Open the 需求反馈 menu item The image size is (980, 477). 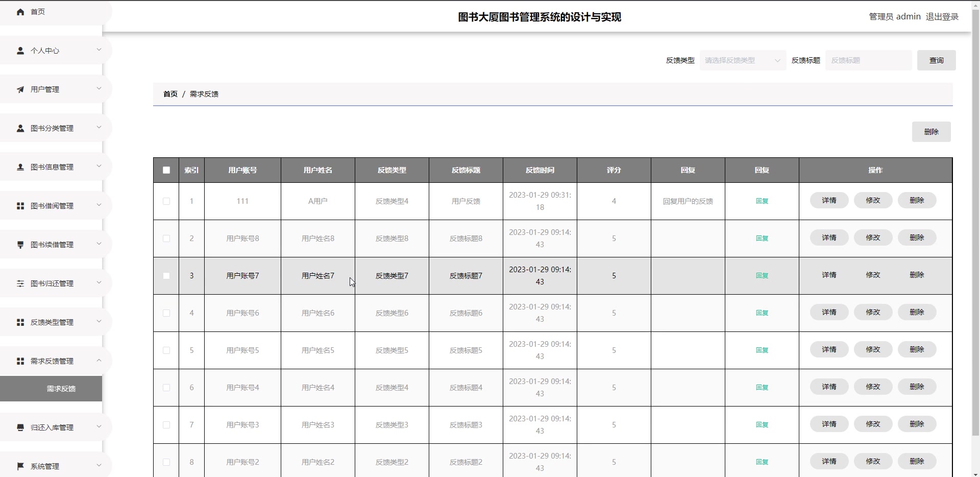click(60, 388)
